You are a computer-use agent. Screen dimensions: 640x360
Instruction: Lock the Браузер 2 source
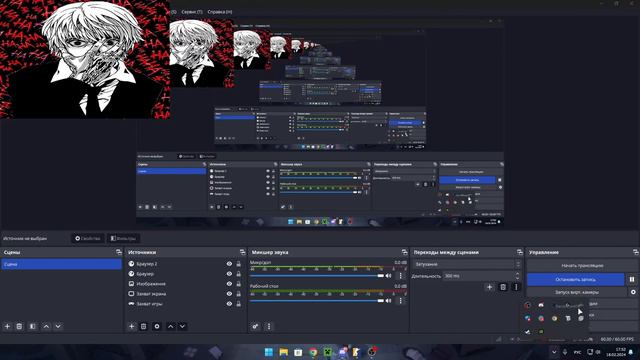click(x=239, y=264)
